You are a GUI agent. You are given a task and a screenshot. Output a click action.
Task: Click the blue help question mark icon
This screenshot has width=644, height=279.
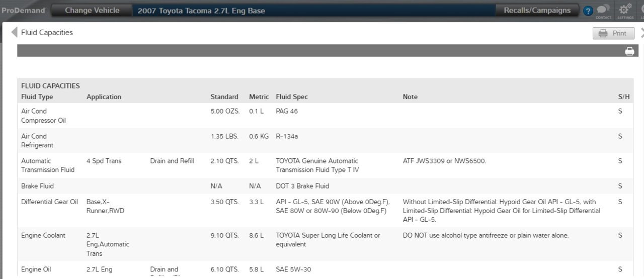click(x=588, y=11)
